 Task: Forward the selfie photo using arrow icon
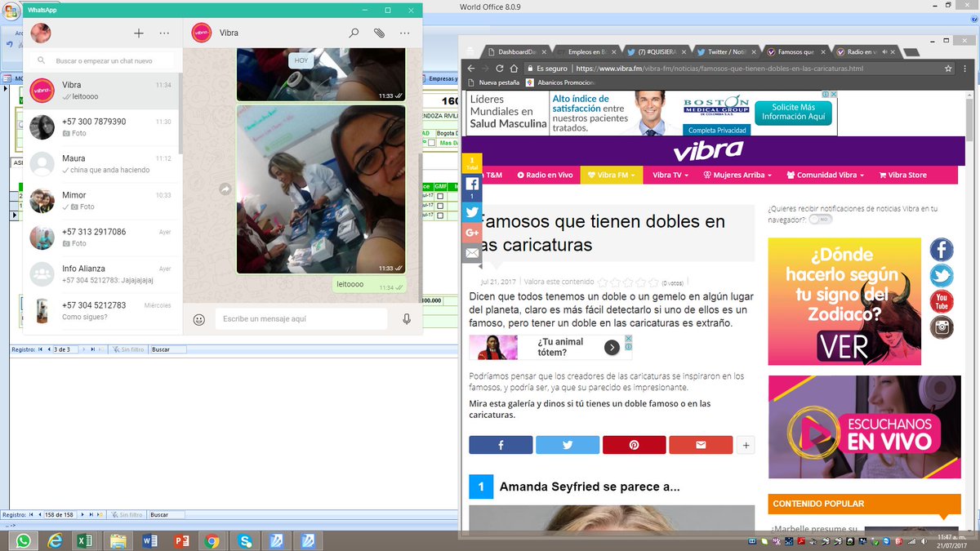coord(225,189)
